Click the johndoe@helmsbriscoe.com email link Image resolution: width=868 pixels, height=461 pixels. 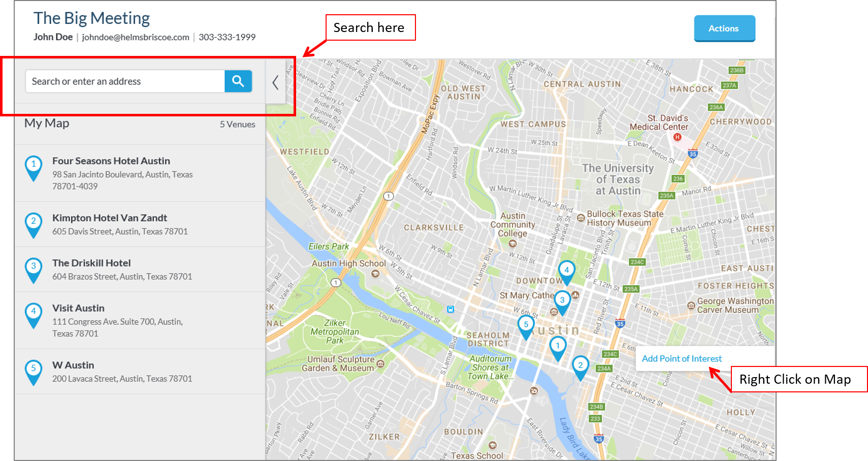[x=135, y=37]
